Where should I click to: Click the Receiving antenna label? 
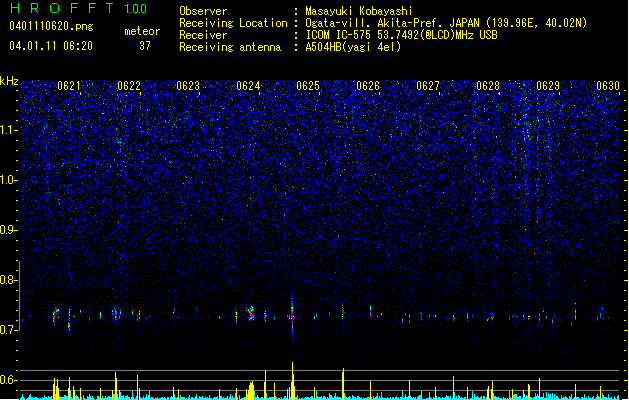[230, 47]
